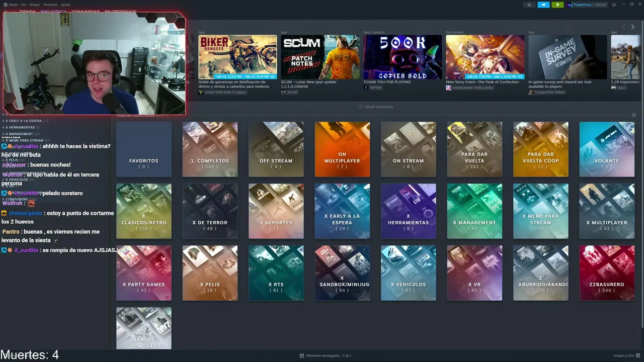Viewport: 644px width, 362px height.
Task: Open the Off Stream collection tile
Action: pyautogui.click(x=276, y=149)
